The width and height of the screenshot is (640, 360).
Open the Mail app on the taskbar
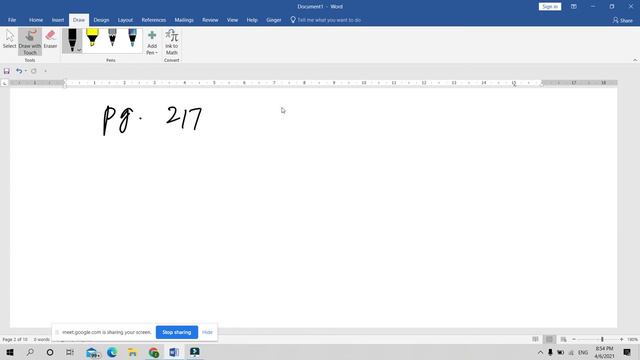click(92, 352)
